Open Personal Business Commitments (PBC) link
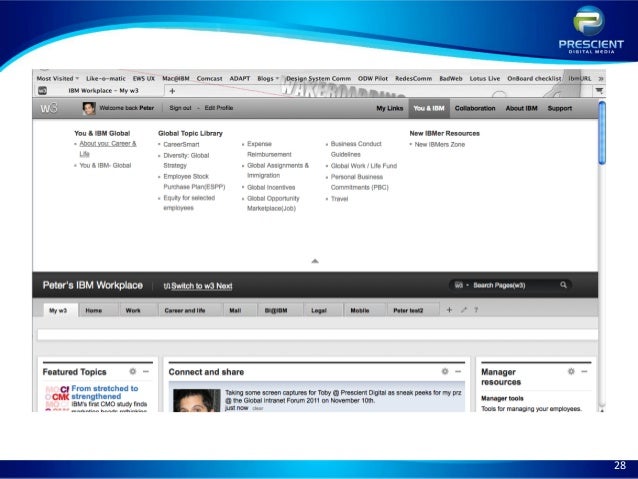Image resolution: width=638 pixels, height=479 pixels. [x=359, y=182]
